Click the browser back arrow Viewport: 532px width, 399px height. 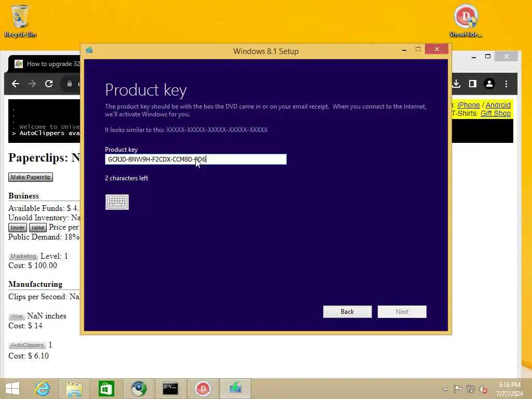[x=16, y=84]
